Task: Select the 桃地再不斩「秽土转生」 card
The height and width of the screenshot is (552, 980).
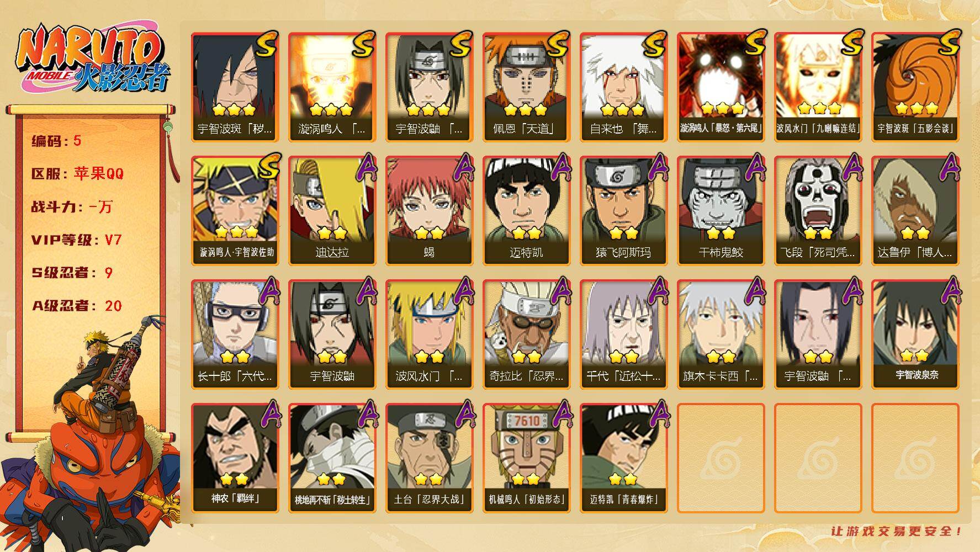Action: click(332, 458)
